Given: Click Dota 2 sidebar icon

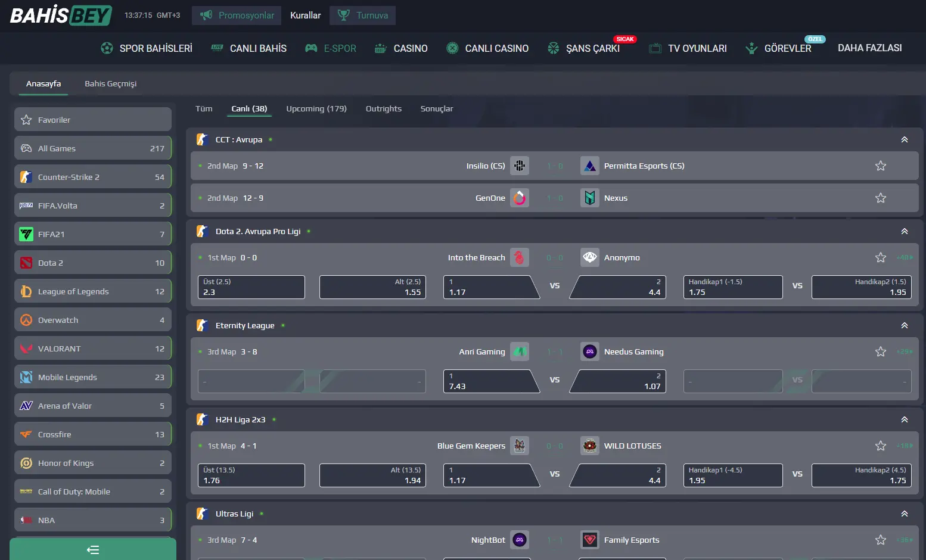Looking at the screenshot, I should pos(26,263).
